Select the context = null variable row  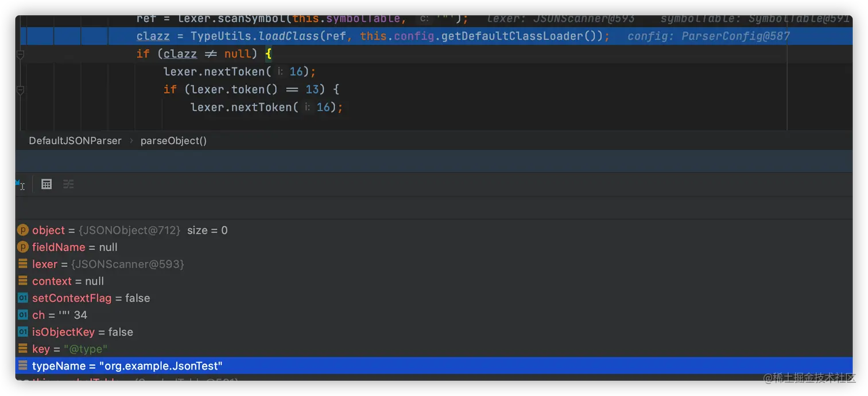434,281
